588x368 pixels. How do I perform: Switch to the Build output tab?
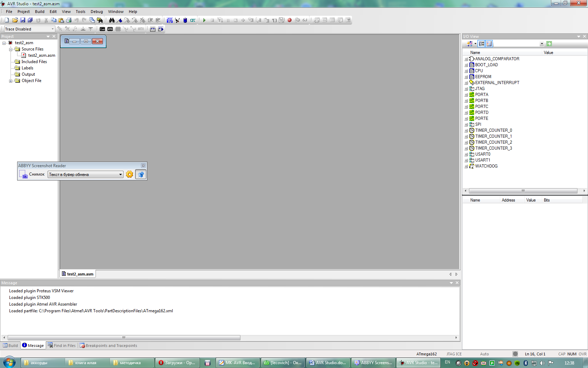tap(10, 346)
